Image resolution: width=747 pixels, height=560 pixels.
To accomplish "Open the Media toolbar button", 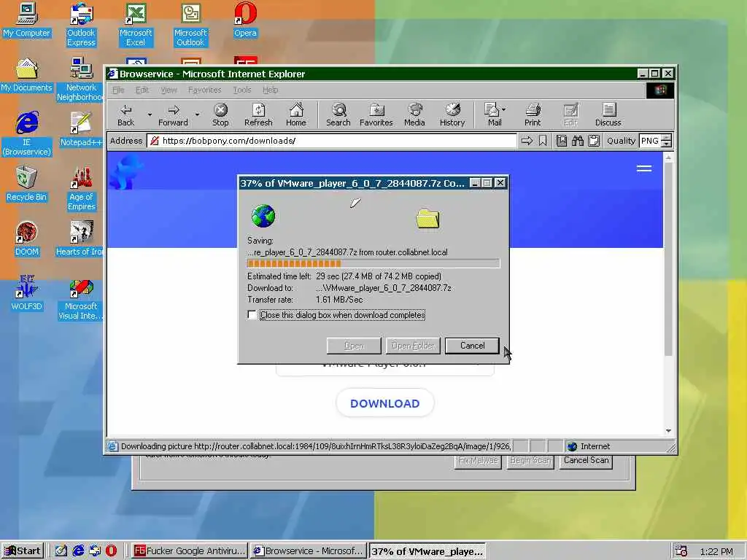I will coord(414,114).
